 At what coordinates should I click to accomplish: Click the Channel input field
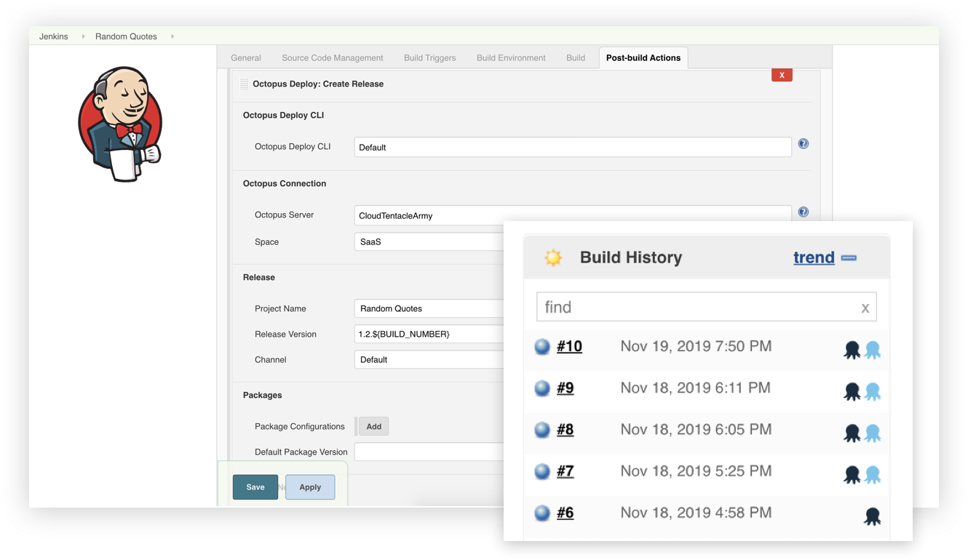[x=429, y=359]
